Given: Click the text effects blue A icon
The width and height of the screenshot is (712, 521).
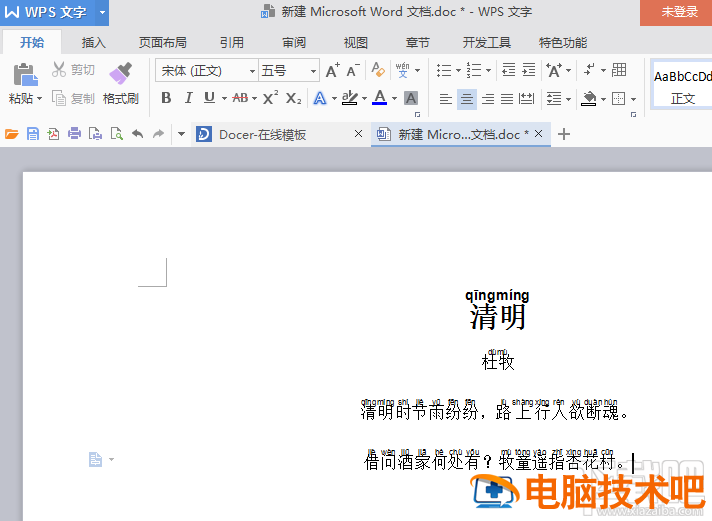Looking at the screenshot, I should point(320,98).
